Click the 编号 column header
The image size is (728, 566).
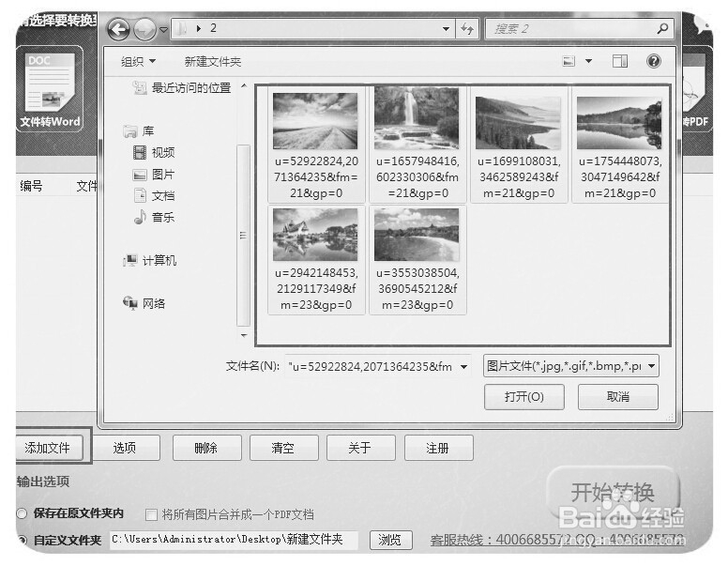pyautogui.click(x=31, y=186)
